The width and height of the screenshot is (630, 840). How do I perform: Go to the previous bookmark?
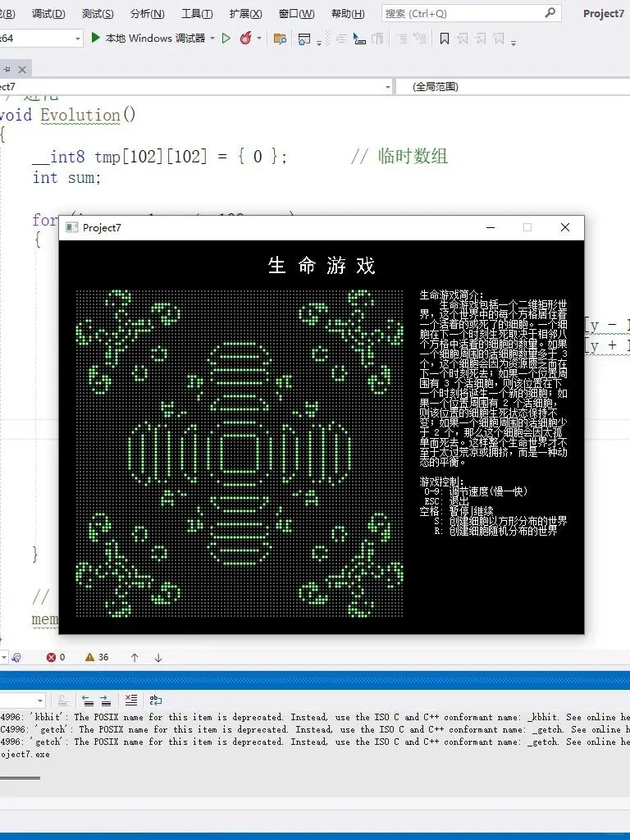point(463,39)
